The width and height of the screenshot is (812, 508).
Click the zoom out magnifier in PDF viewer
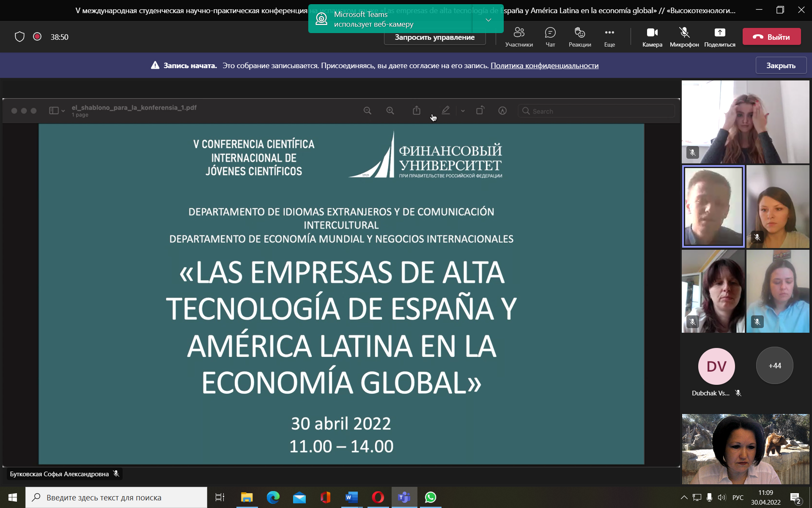[x=368, y=110]
